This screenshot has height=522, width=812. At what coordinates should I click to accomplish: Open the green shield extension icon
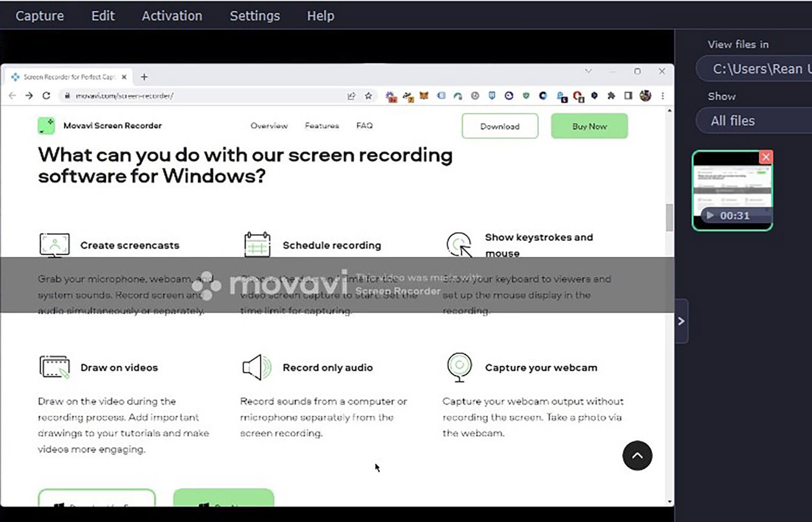tap(526, 96)
